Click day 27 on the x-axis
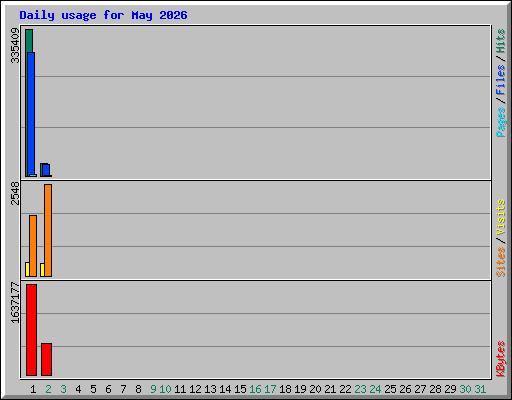 tap(420, 389)
